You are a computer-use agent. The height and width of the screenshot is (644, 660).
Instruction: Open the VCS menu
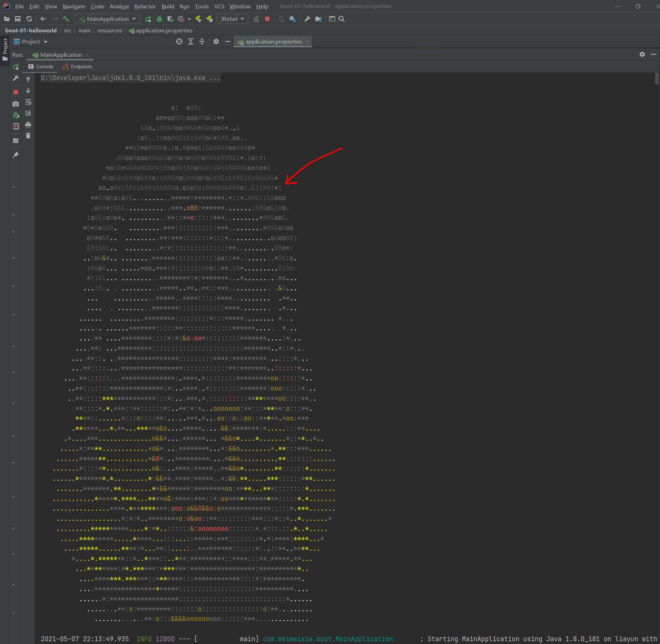[x=219, y=6]
